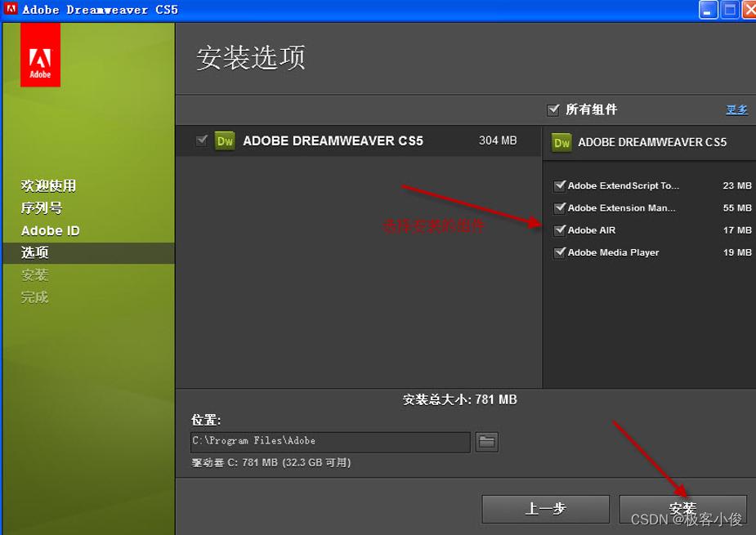This screenshot has height=535, width=756.
Task: Uncheck the Adobe AIR component
Action: (559, 230)
